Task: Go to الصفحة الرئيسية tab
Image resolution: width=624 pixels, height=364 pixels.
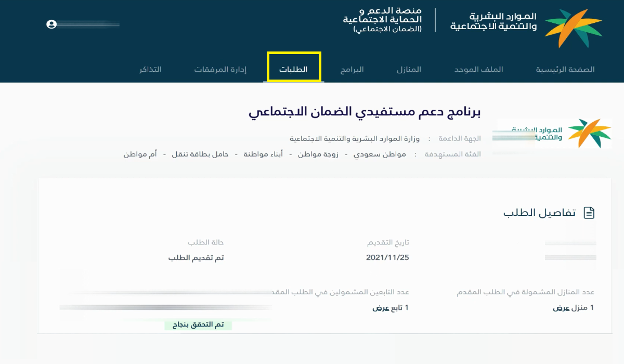Action: point(565,70)
